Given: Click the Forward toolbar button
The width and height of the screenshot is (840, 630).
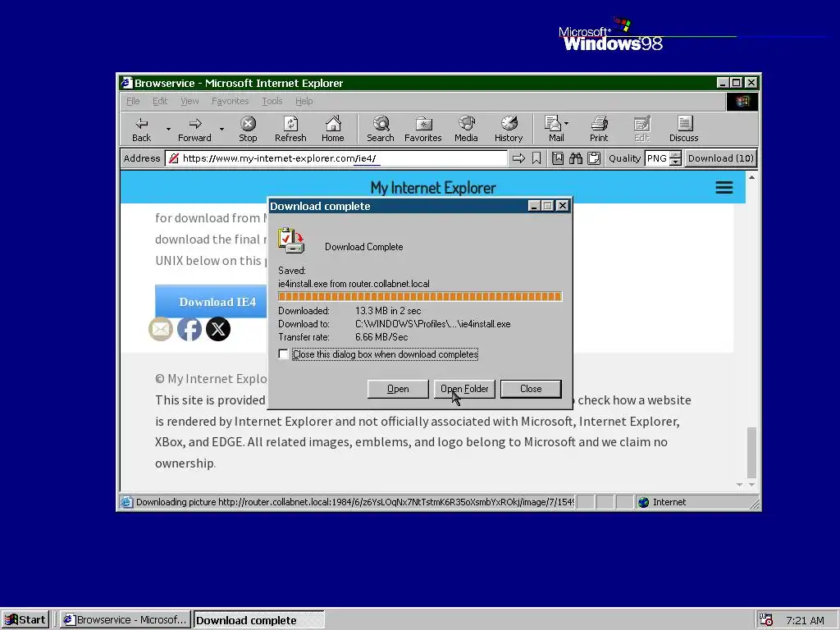Looking at the screenshot, I should click(194, 129).
